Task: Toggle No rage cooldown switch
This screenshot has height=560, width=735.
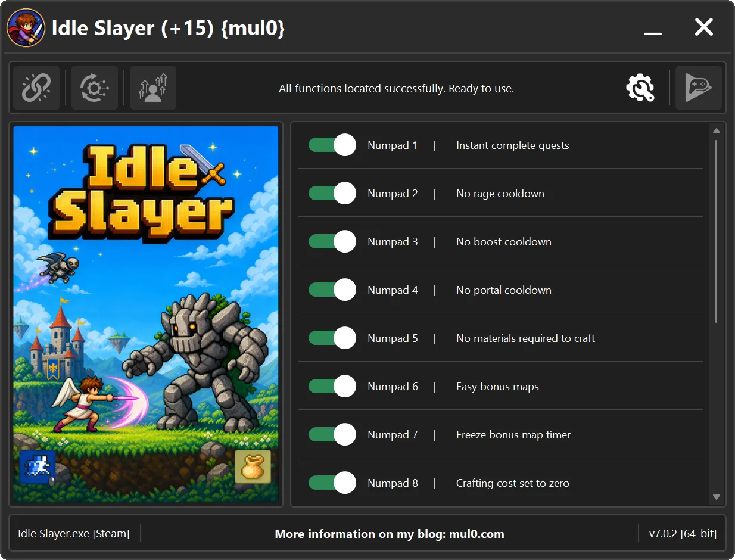Action: 332,193
